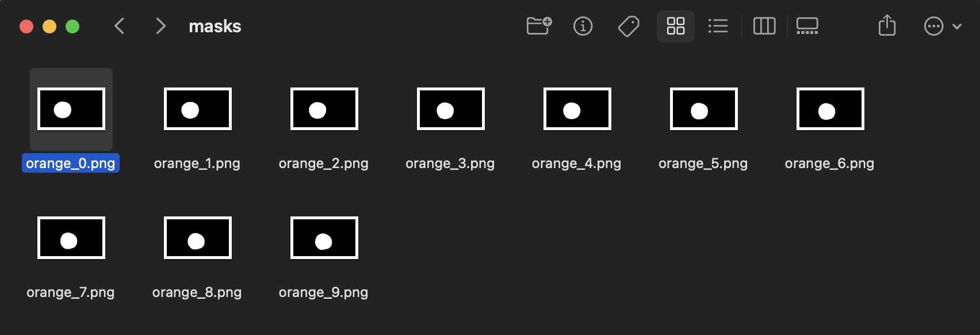The width and height of the screenshot is (980, 335).
Task: Click the green zoom window button
Action: tap(72, 26)
